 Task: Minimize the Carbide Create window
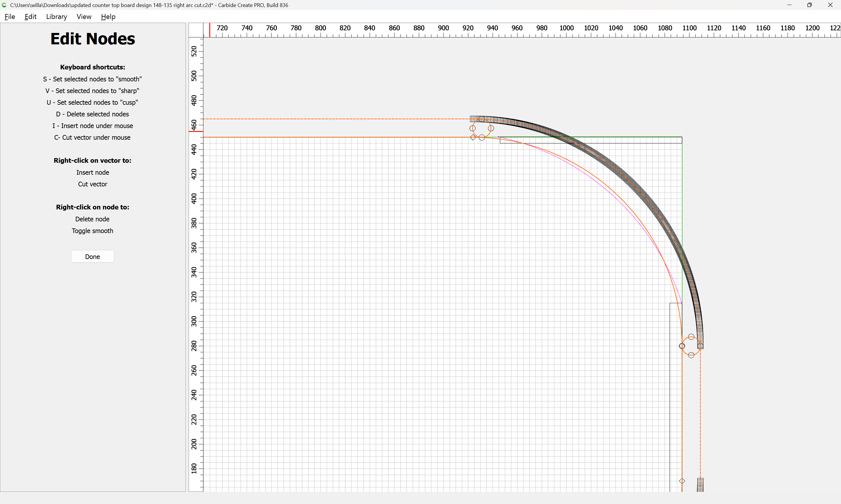tap(789, 5)
